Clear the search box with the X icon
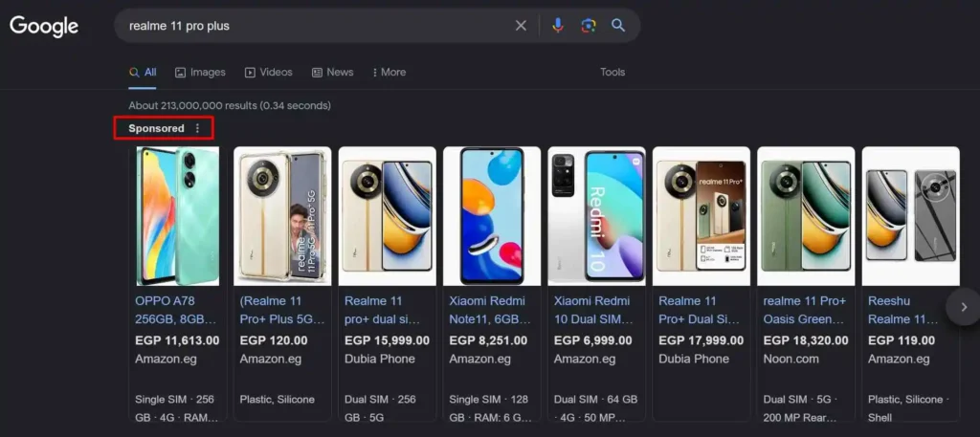This screenshot has height=437, width=980. tap(521, 26)
